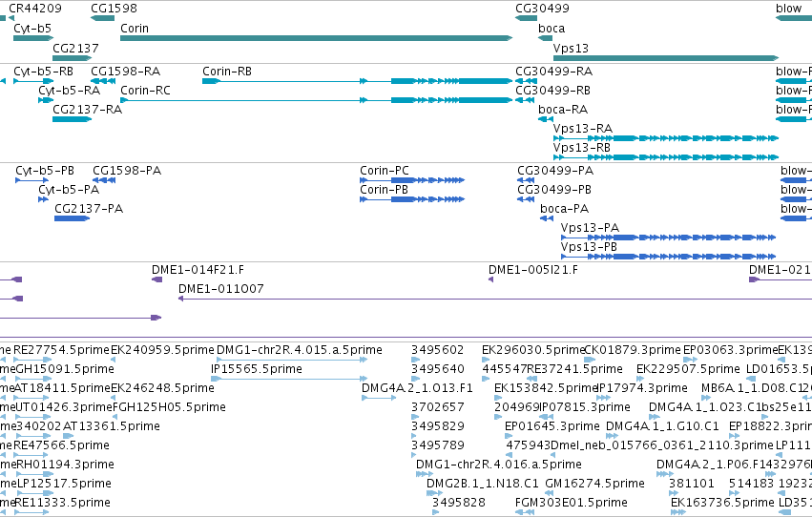
Task: Click the DME1-005I21.F clone label
Action: tap(532, 270)
